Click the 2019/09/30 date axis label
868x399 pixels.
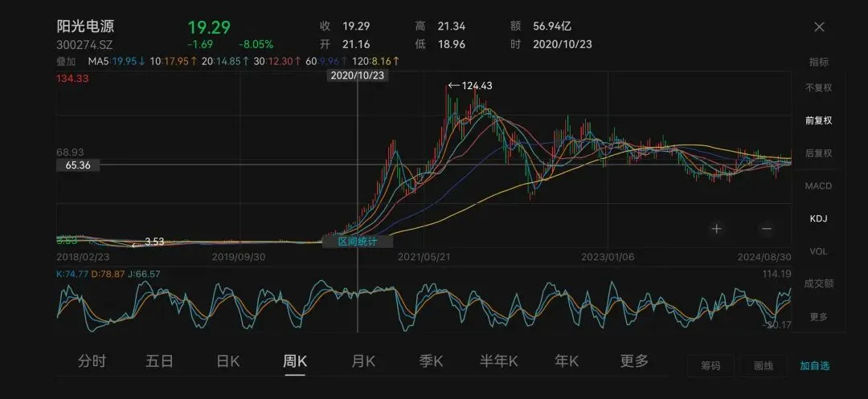coord(239,257)
